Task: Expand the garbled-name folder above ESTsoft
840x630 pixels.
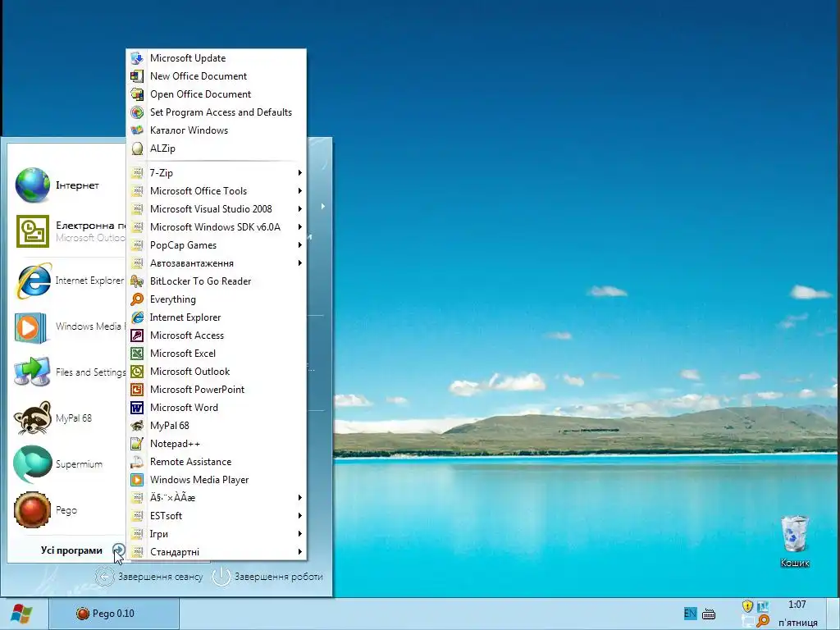Action: pyautogui.click(x=217, y=498)
